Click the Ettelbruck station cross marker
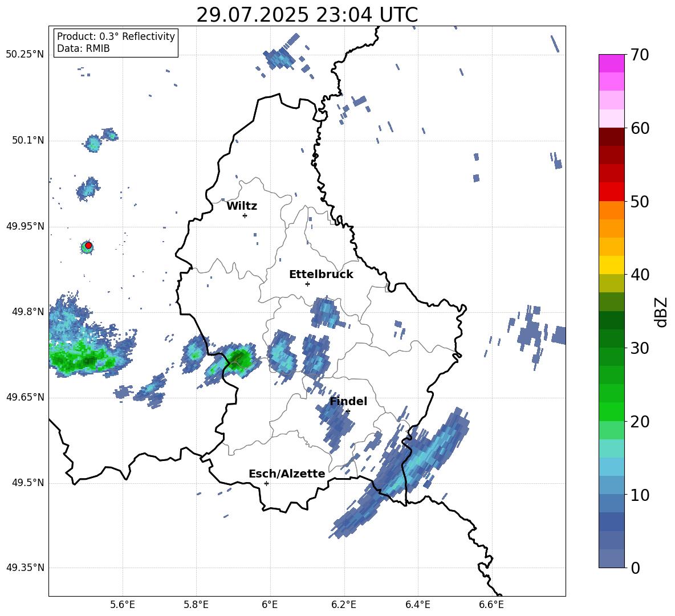This screenshot has width=675, height=616. 307,284
